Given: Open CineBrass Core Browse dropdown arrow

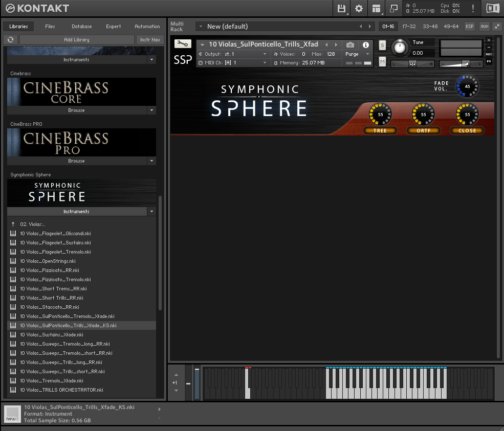Looking at the screenshot, I should click(x=152, y=110).
